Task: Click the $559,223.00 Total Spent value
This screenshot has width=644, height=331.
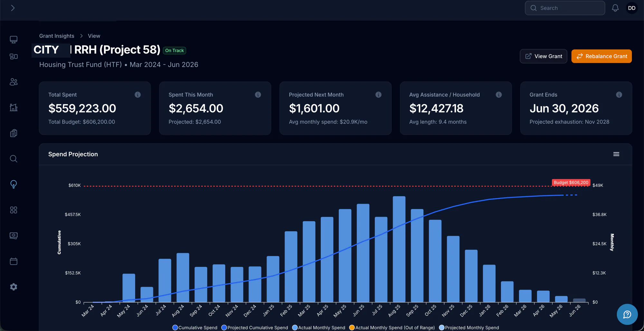Action: (82, 108)
